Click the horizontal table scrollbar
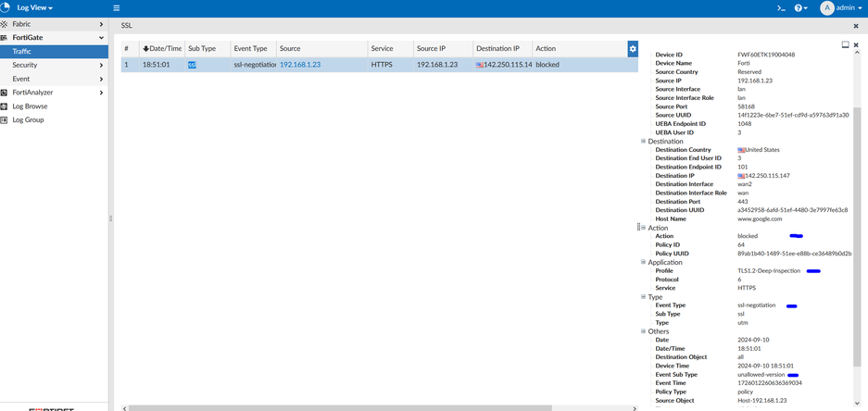This screenshot has height=411, width=868. (340, 408)
